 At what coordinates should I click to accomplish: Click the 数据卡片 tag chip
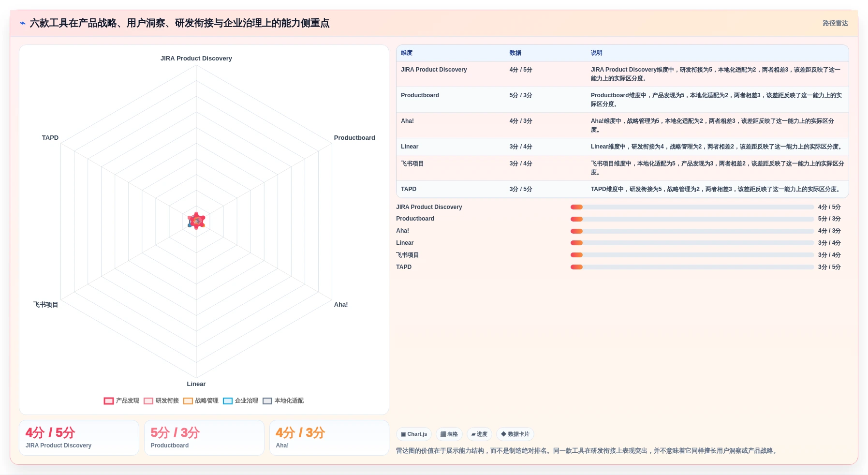515,434
